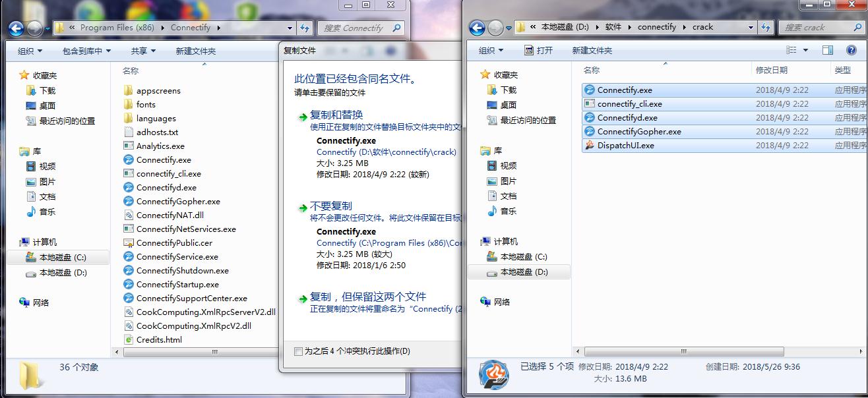Select ConnectifyNAT.dll file icon
The width and height of the screenshot is (868, 398).
[x=129, y=215]
